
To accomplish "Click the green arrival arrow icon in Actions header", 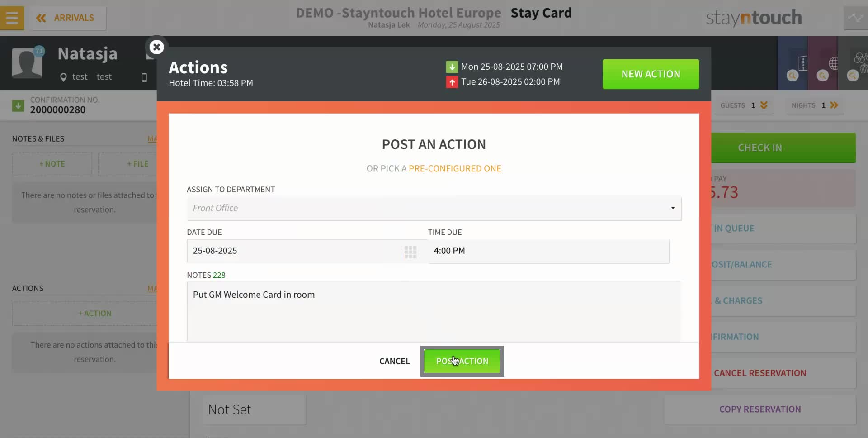I will [452, 67].
